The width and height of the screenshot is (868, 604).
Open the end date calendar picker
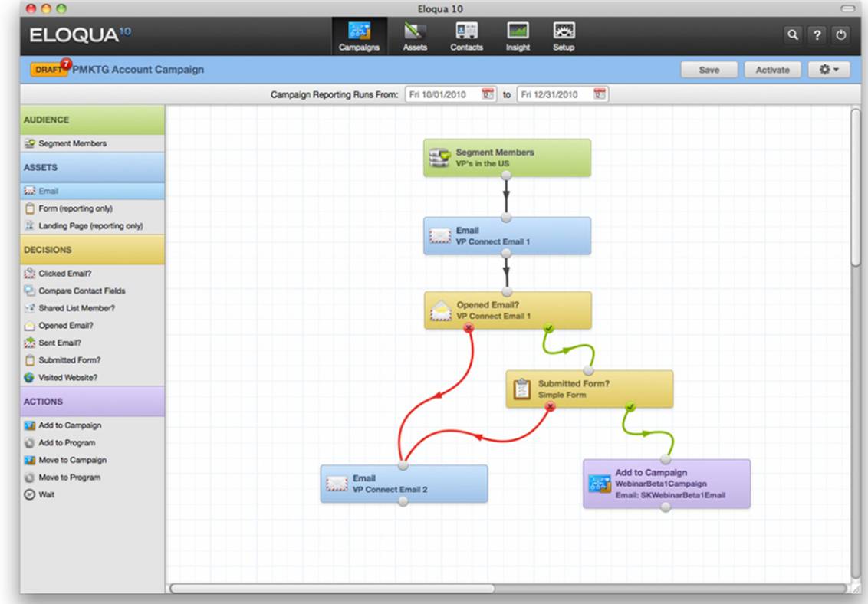click(599, 94)
